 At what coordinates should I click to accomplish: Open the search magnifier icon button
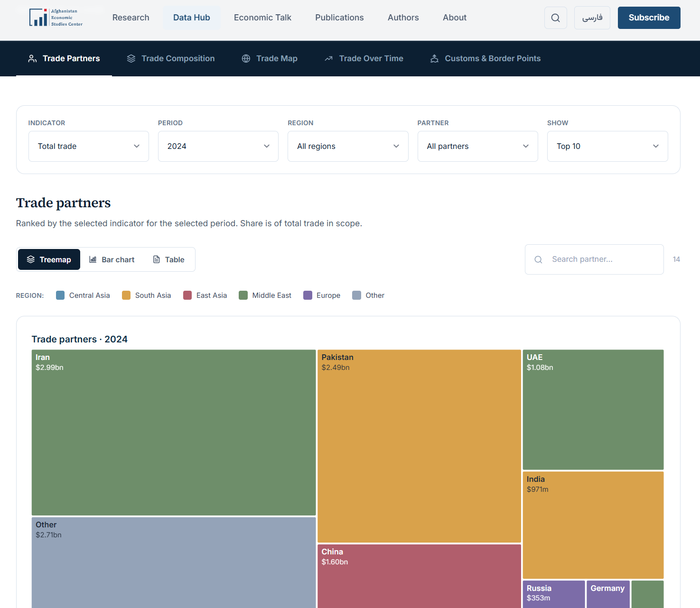coord(555,18)
